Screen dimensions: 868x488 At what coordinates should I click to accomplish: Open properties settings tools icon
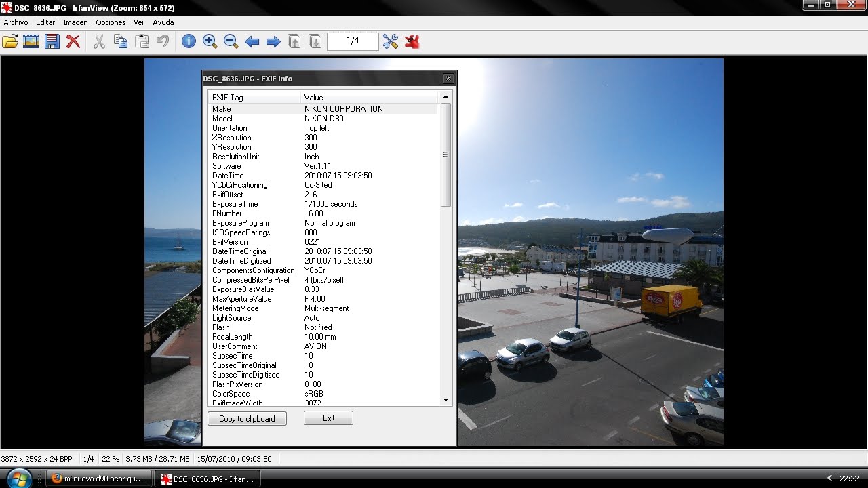pos(391,42)
